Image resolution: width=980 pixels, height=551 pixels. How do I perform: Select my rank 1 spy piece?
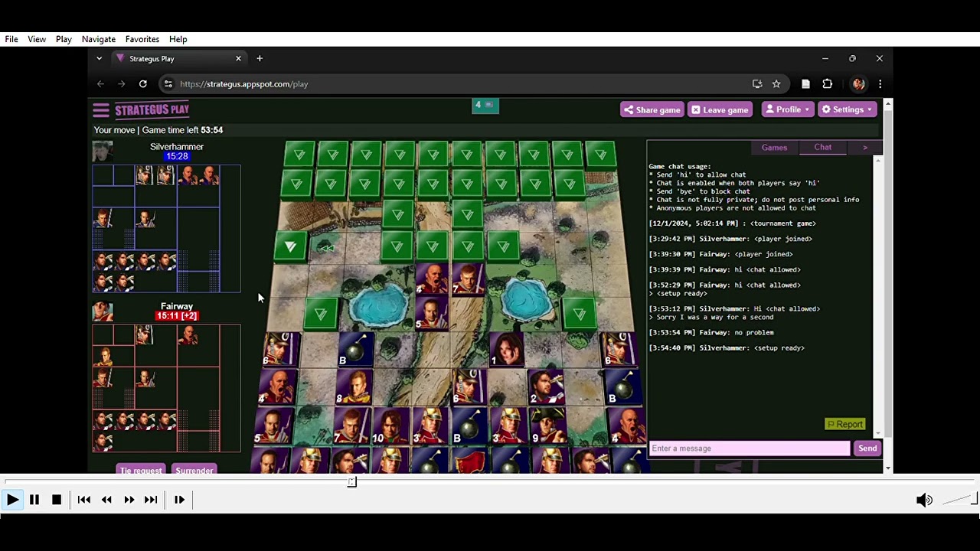point(507,348)
